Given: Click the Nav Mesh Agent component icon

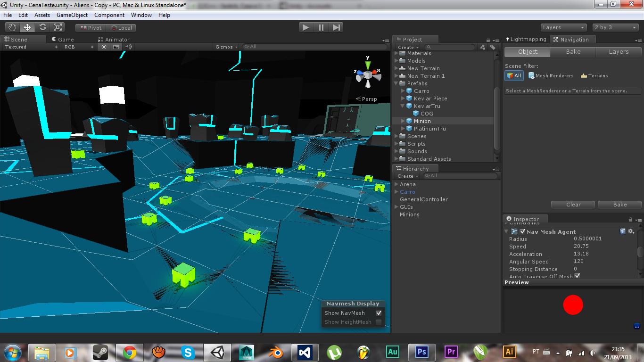Looking at the screenshot, I should point(514,231).
